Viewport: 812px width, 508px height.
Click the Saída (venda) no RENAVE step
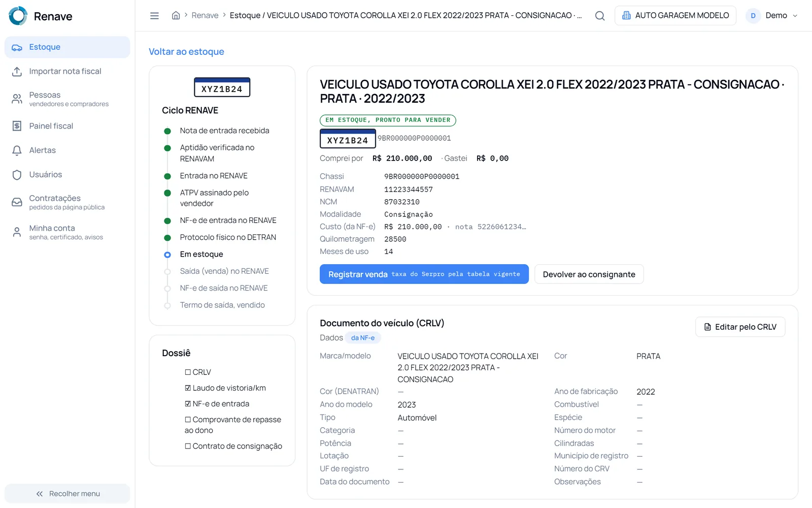(224, 271)
